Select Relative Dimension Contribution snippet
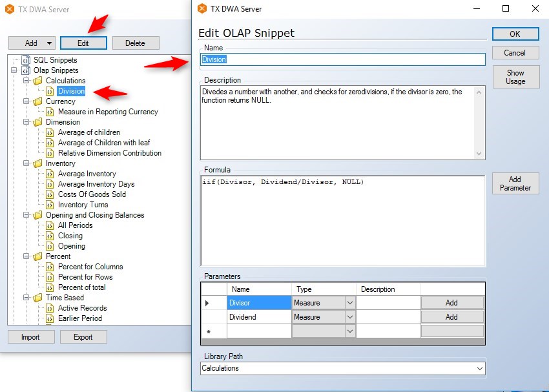The image size is (549, 392). point(109,153)
